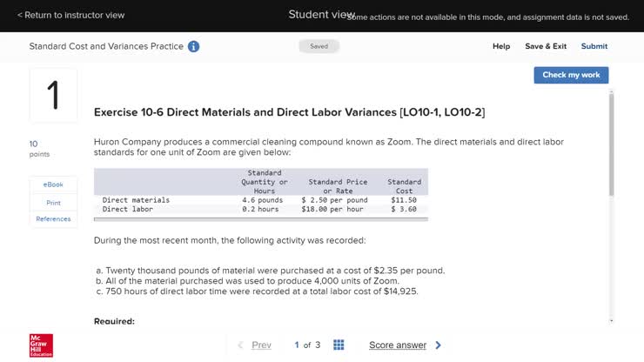The height and width of the screenshot is (362, 644).
Task: Click Save & Exit
Action: point(546,46)
